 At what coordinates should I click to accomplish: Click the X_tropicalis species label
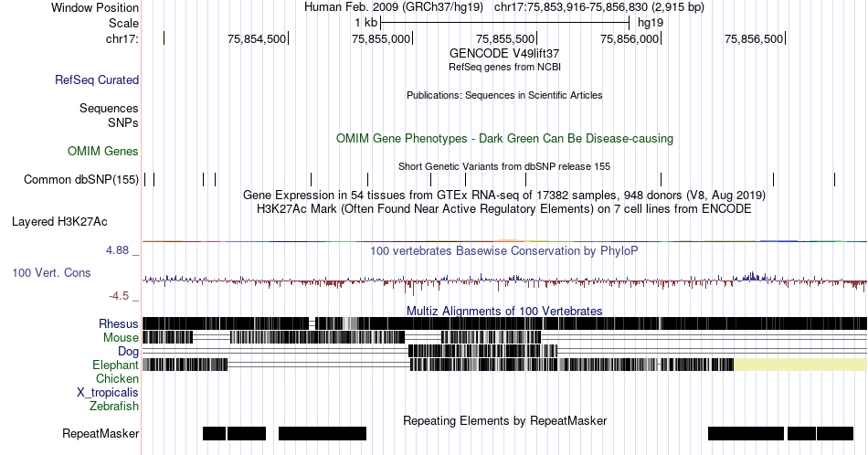[108, 393]
